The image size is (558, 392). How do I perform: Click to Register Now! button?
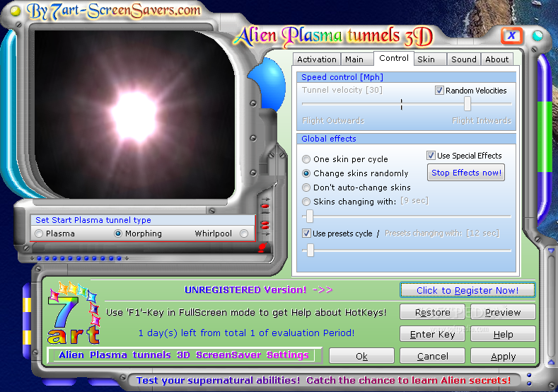tap(467, 291)
